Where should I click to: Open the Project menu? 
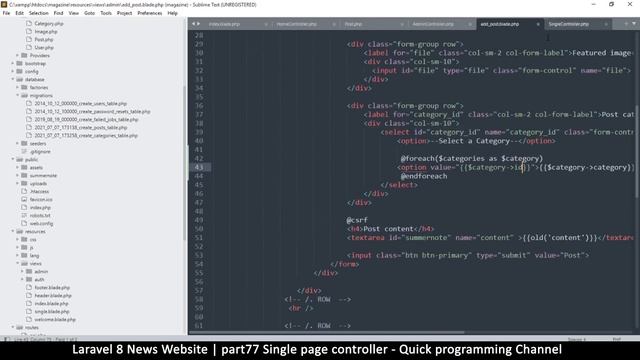click(x=124, y=13)
